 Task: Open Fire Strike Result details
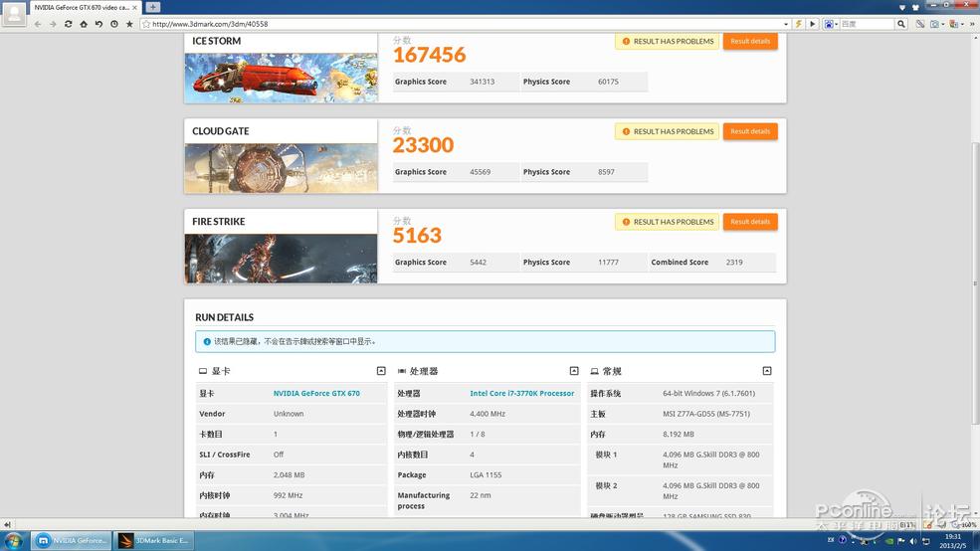click(x=750, y=222)
